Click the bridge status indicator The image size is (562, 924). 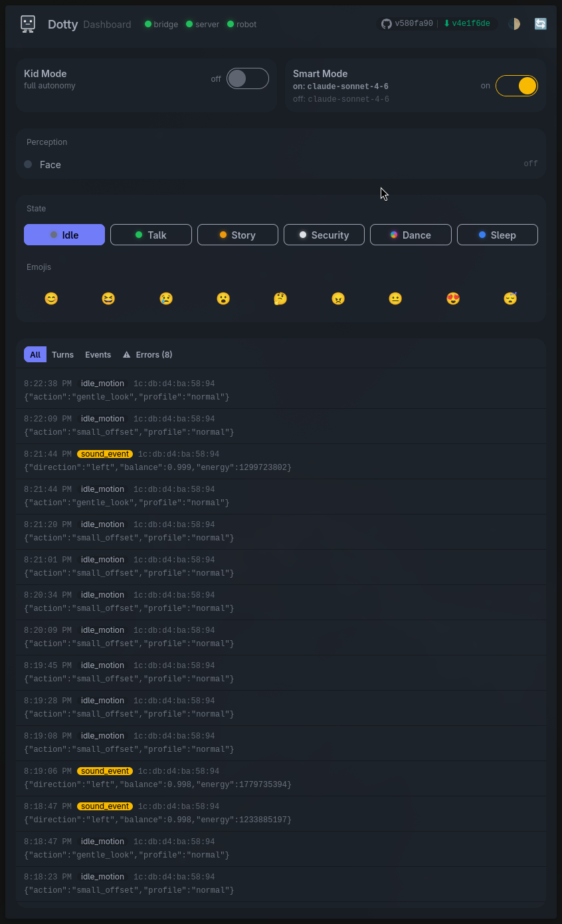(161, 24)
